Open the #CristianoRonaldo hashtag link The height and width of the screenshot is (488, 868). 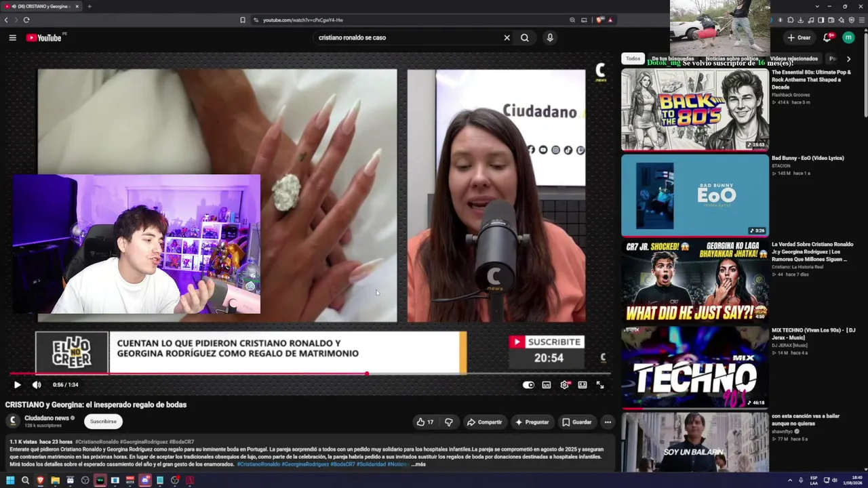(97, 442)
